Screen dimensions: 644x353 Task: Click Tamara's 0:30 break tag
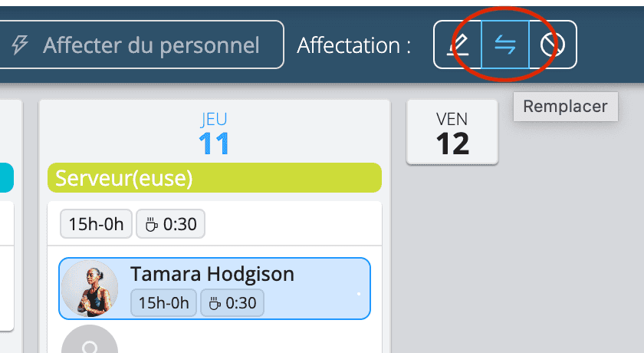point(232,303)
